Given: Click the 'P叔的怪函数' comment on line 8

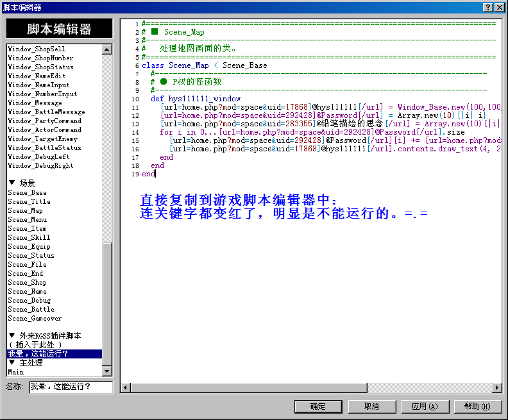Looking at the screenshot, I should click(x=197, y=82).
